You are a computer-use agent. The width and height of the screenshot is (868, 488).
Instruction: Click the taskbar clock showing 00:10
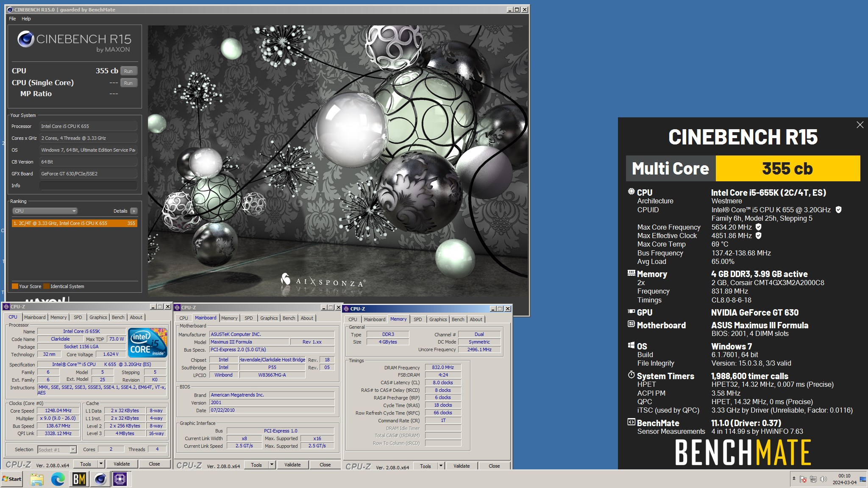tap(844, 479)
